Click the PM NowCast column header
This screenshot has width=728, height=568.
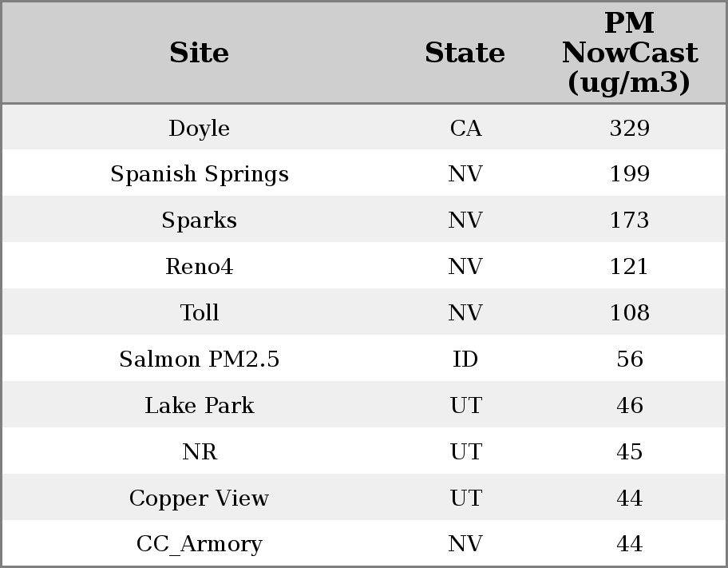tap(629, 54)
